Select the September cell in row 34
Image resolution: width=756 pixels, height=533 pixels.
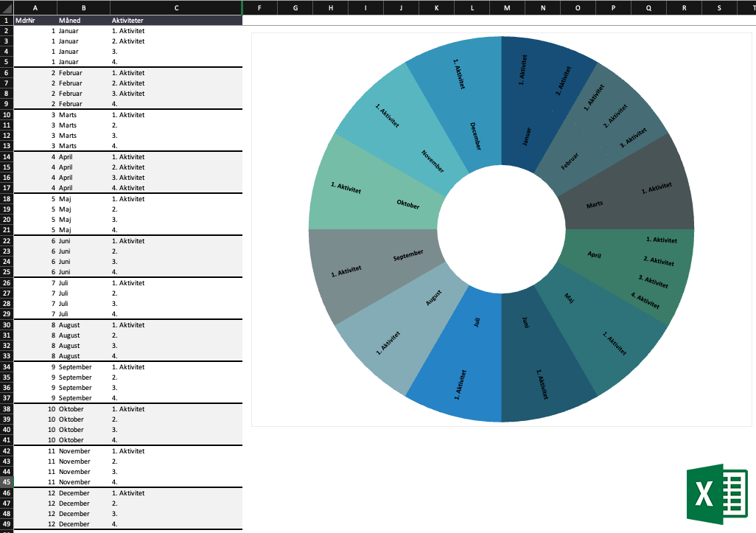click(83, 366)
